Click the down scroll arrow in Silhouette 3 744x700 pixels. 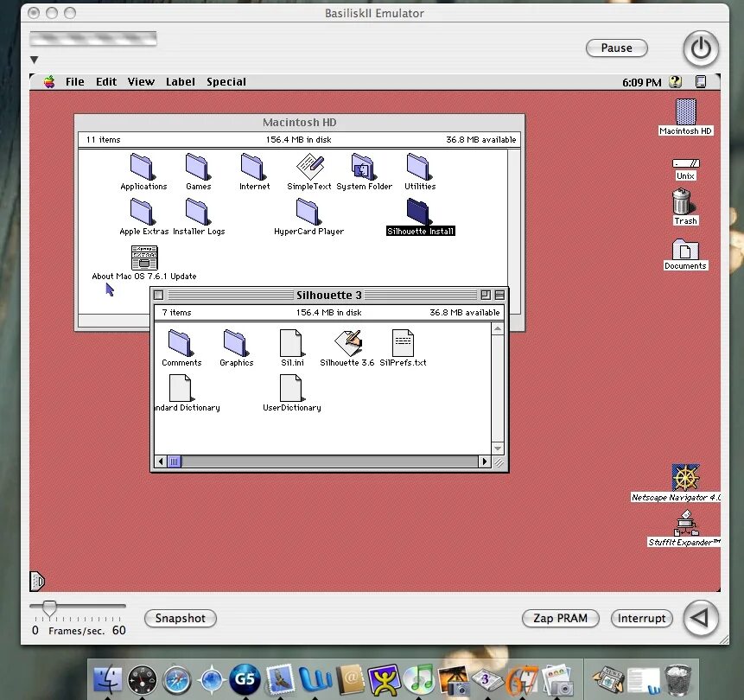tap(497, 449)
